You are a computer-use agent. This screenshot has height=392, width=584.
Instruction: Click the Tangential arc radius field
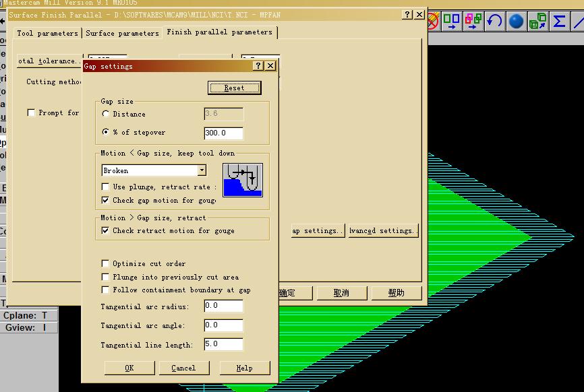click(x=223, y=306)
